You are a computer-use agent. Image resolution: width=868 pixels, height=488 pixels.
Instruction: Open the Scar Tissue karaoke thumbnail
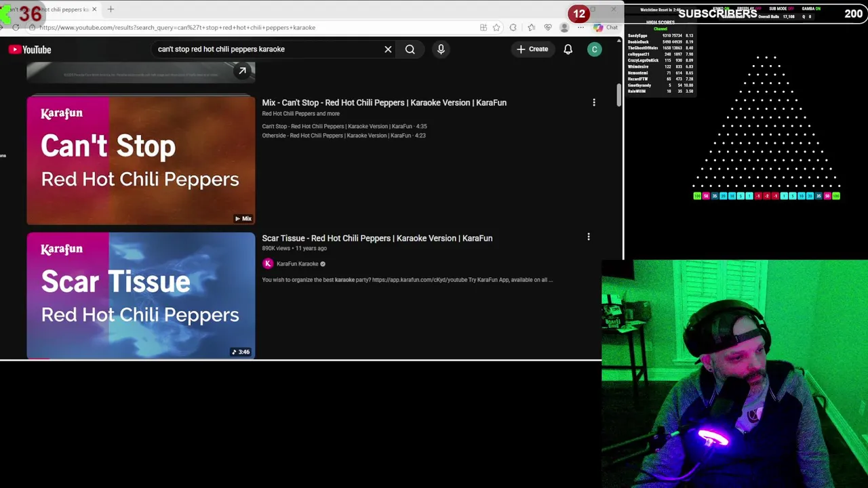pos(141,296)
